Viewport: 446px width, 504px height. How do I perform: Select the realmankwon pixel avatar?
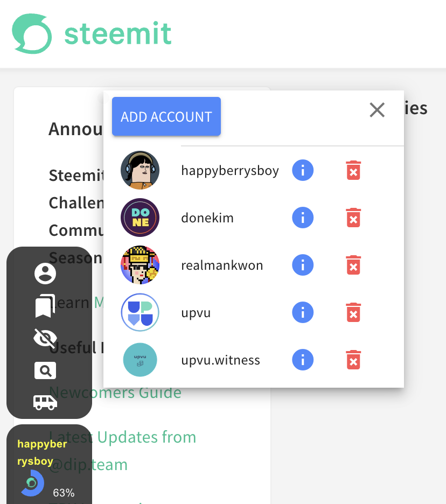(140, 265)
